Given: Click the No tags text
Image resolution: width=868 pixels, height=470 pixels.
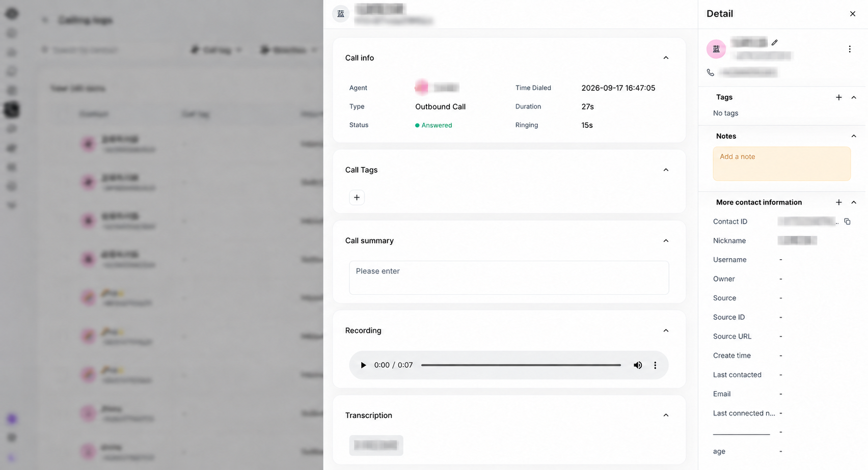Looking at the screenshot, I should tap(725, 113).
